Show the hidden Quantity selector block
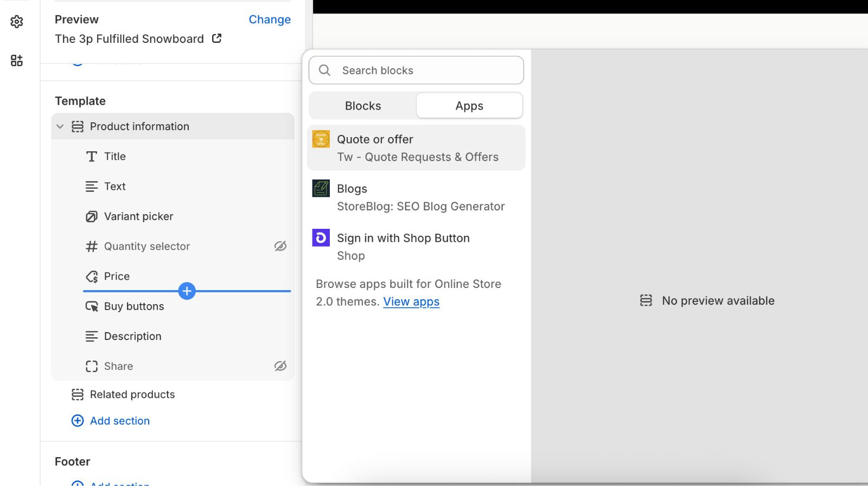The width and height of the screenshot is (868, 488). (280, 246)
